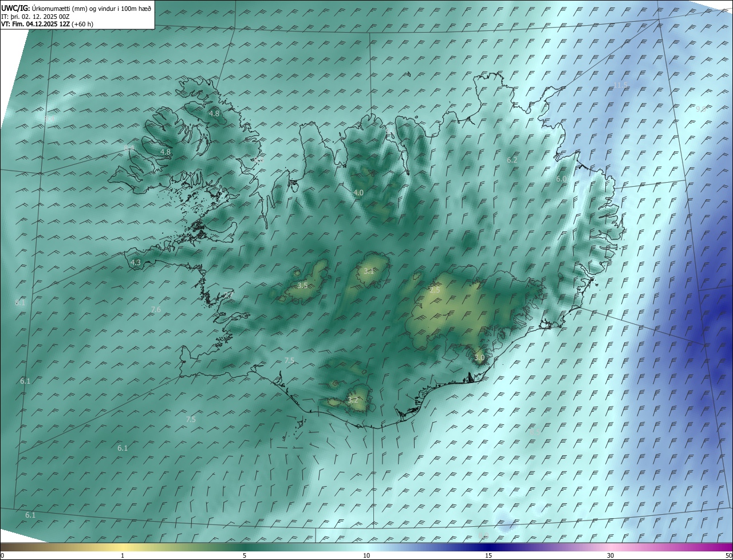
Task: Click the '2.5' value label on the map
Action: pos(435,291)
